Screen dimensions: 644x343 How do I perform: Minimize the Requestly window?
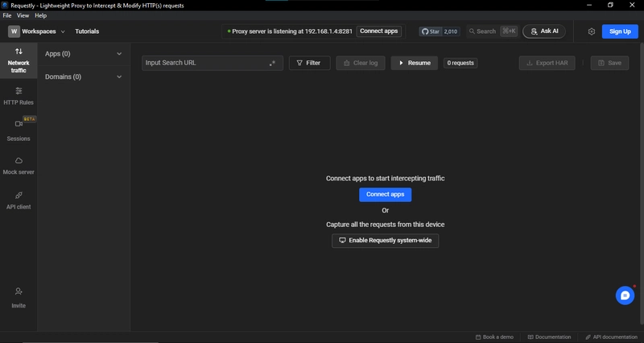[x=589, y=5]
